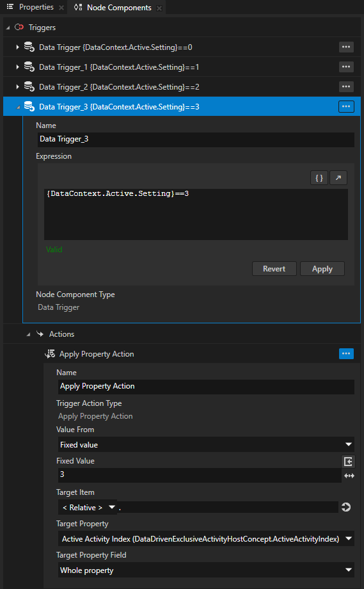The width and height of the screenshot is (364, 589).
Task: Click the Triggers section icon
Action: (19, 27)
